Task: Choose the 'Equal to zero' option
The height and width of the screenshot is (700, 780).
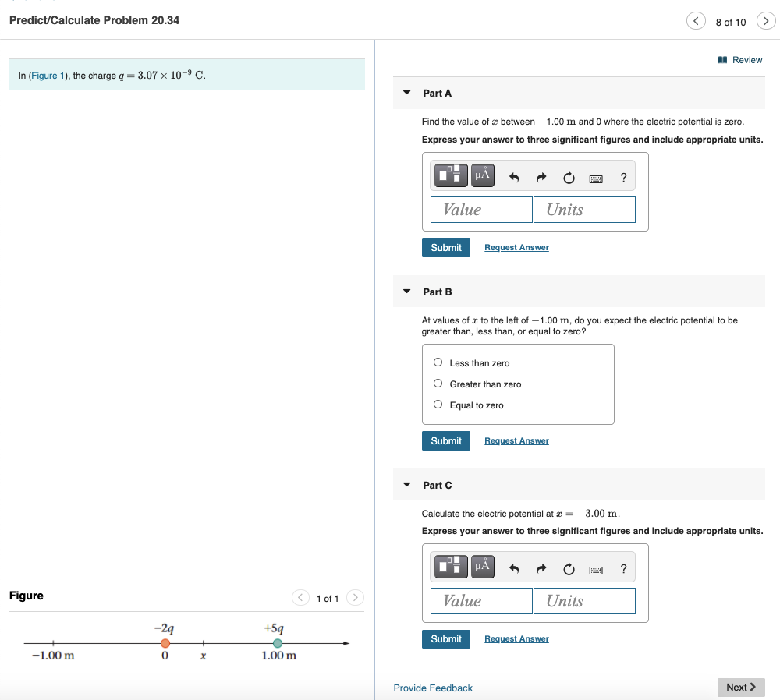Action: coord(438,406)
